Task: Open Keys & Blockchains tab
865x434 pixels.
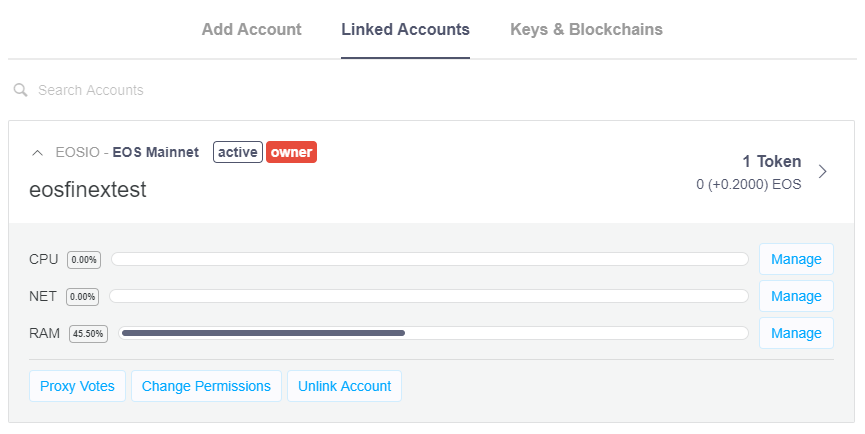Action: (x=586, y=29)
